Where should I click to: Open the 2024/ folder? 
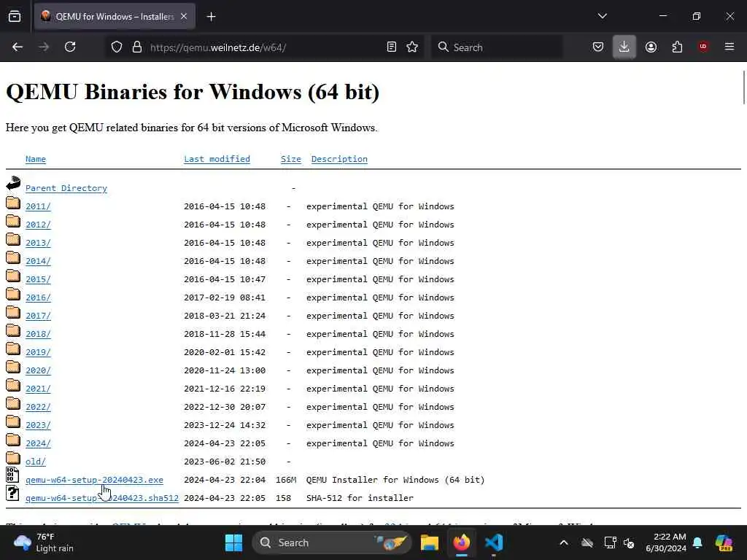click(38, 443)
